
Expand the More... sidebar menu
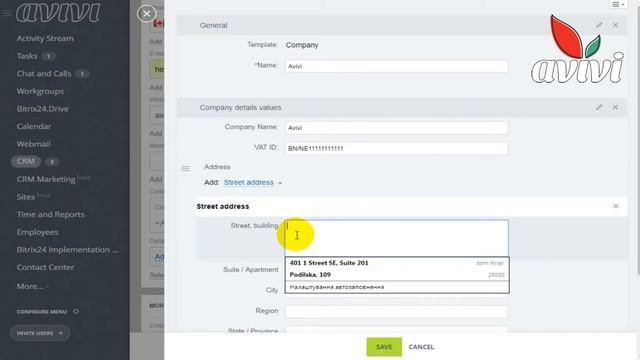tap(33, 286)
